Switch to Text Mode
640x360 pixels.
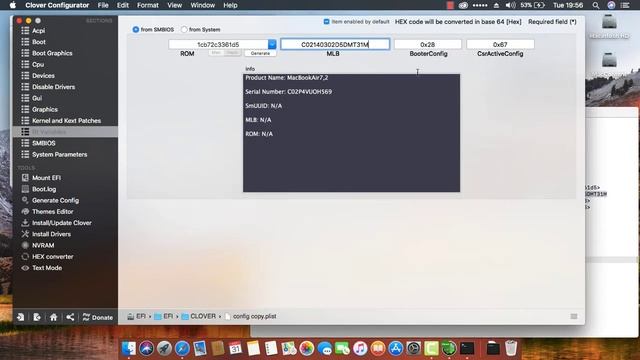(47, 268)
